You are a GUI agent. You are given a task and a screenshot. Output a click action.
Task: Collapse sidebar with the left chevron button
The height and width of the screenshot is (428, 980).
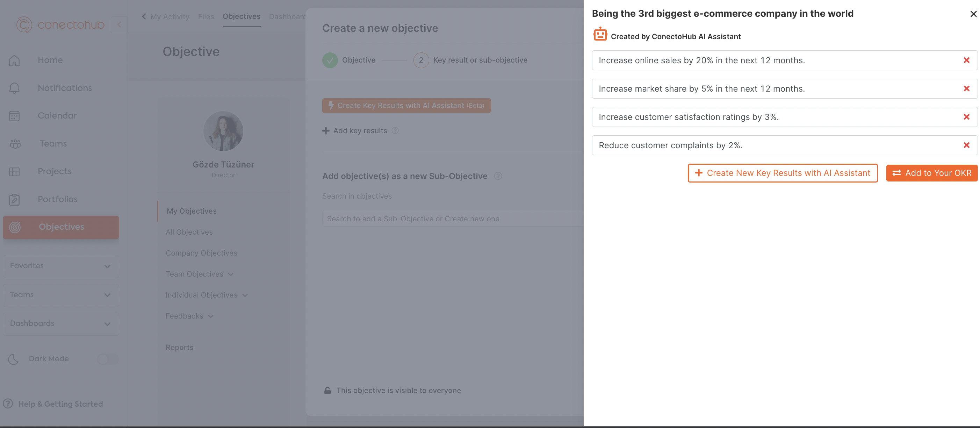tap(119, 25)
